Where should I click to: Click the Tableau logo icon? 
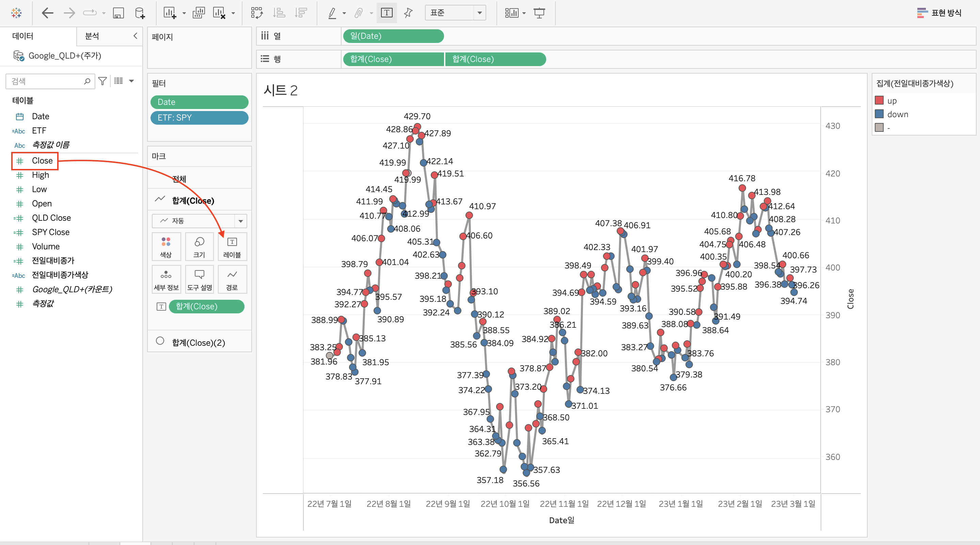tap(16, 13)
